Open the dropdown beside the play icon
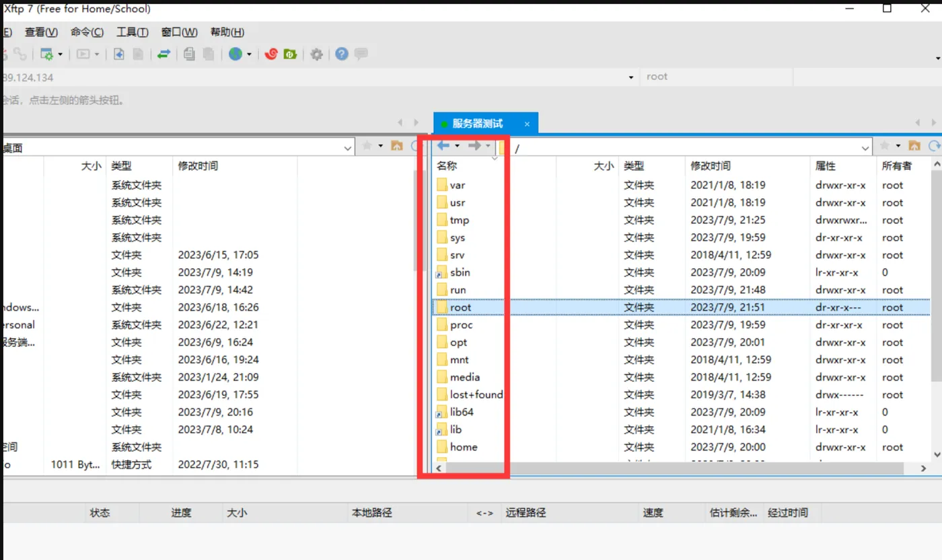 (97, 54)
